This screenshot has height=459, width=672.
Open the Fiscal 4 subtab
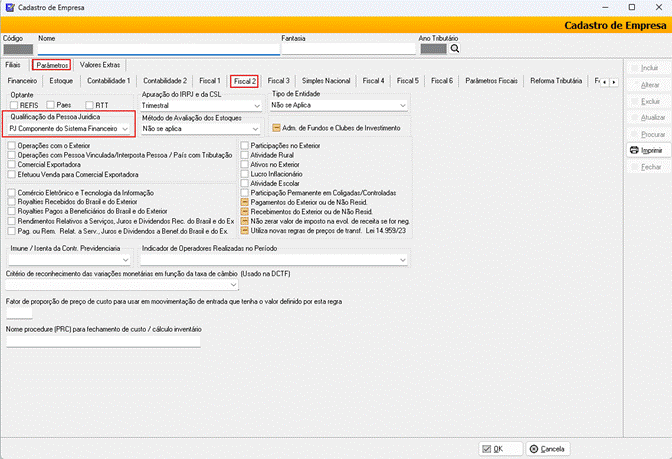tap(373, 81)
